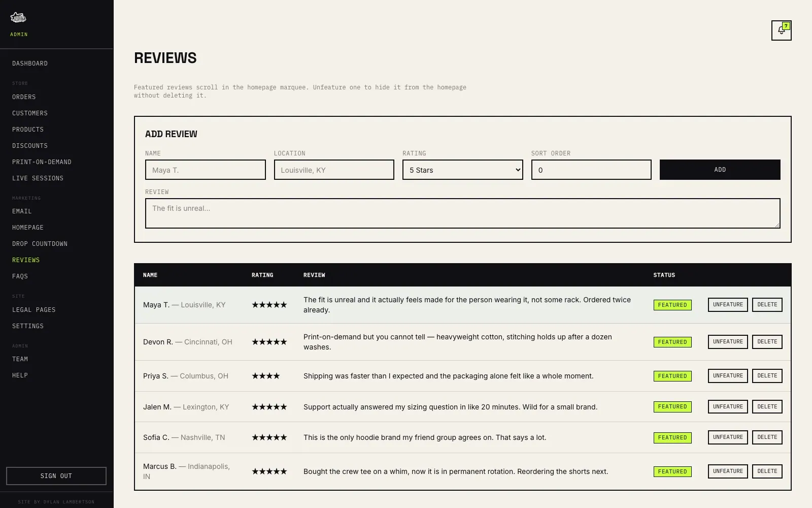Screen dimensions: 812x508
Task: Click the brand logo in sidebar
Action: pos(18,18)
